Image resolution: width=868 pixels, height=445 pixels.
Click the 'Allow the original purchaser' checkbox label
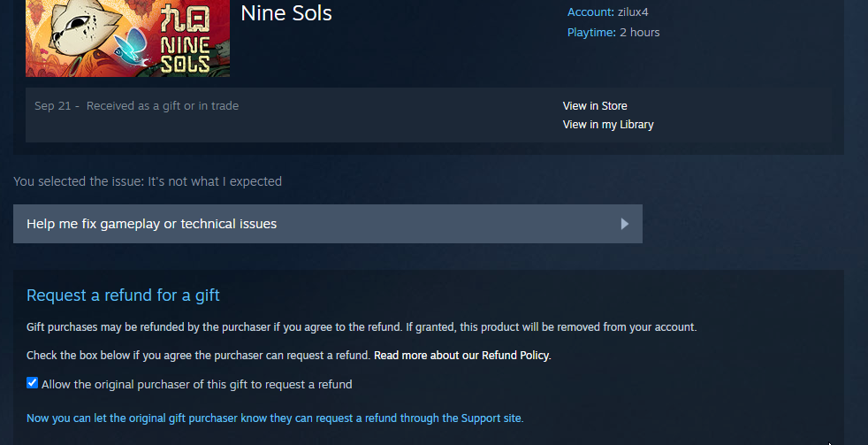point(196,384)
